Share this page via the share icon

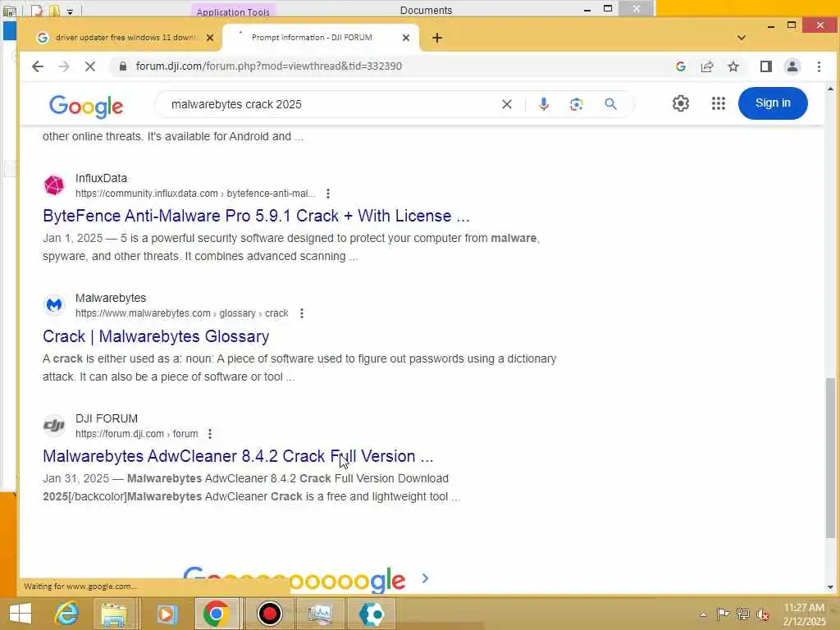click(707, 66)
